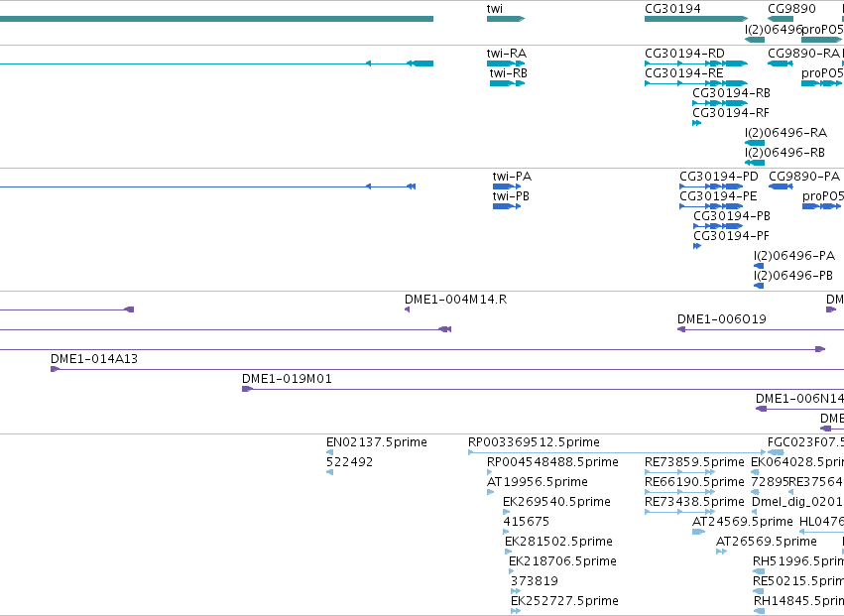The width and height of the screenshot is (844, 616).
Task: Select the CG30194-RB transcript label
Action: (731, 93)
